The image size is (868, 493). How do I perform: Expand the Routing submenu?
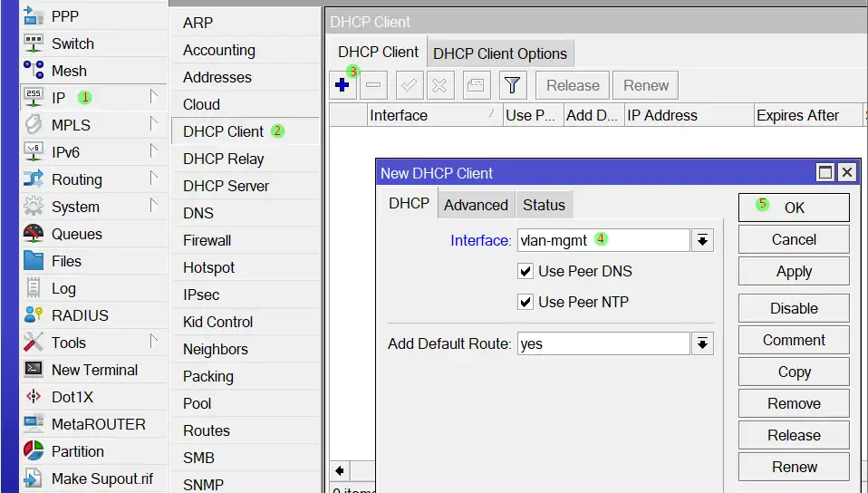coord(91,179)
